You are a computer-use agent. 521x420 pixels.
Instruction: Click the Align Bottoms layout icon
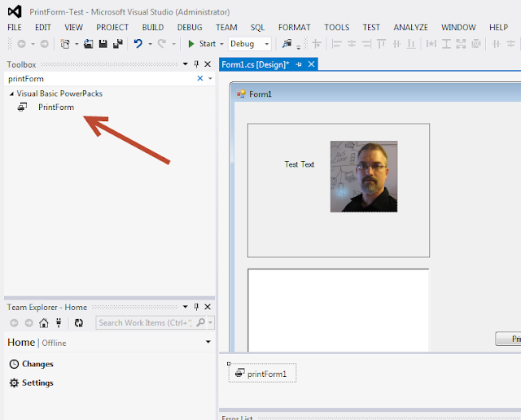[x=411, y=44]
